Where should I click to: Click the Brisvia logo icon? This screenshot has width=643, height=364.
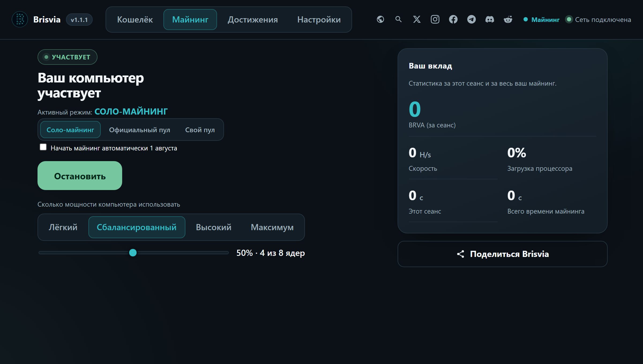pyautogui.click(x=20, y=19)
